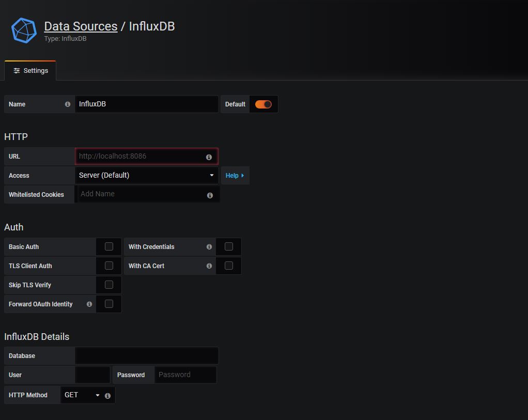Image resolution: width=528 pixels, height=420 pixels.
Task: Click the 'Type: InfluxDB' subtitle text
Action: point(65,39)
